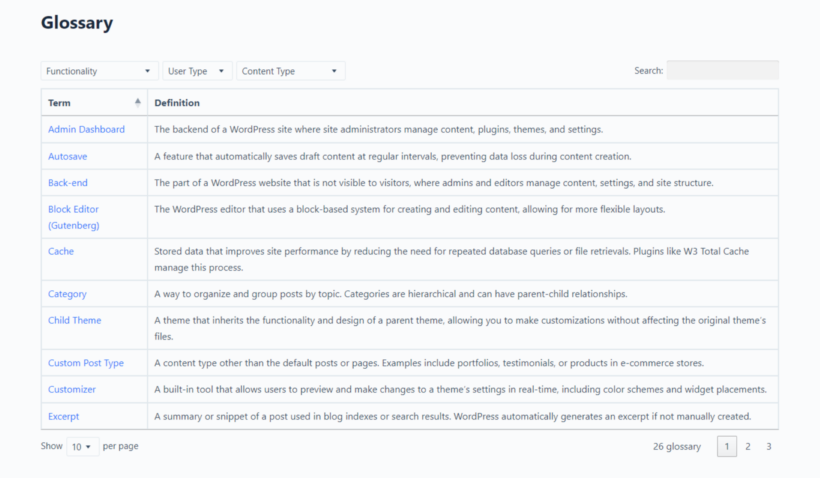Click the Search input field
This screenshot has width=820, height=478.
tap(722, 70)
